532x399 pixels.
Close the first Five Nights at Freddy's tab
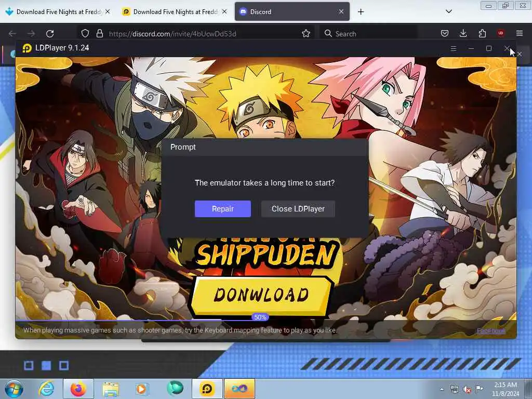coord(108,11)
